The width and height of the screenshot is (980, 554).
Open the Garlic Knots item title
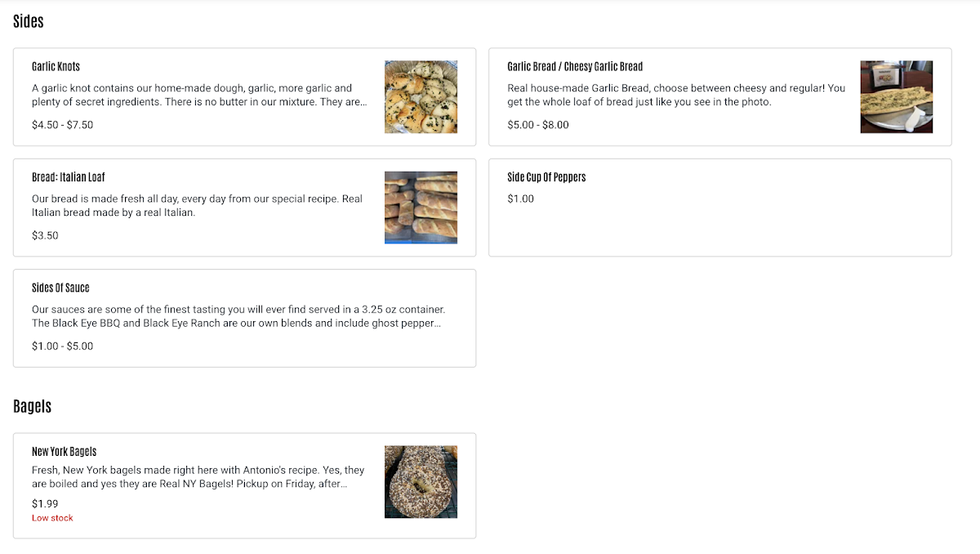click(x=56, y=66)
